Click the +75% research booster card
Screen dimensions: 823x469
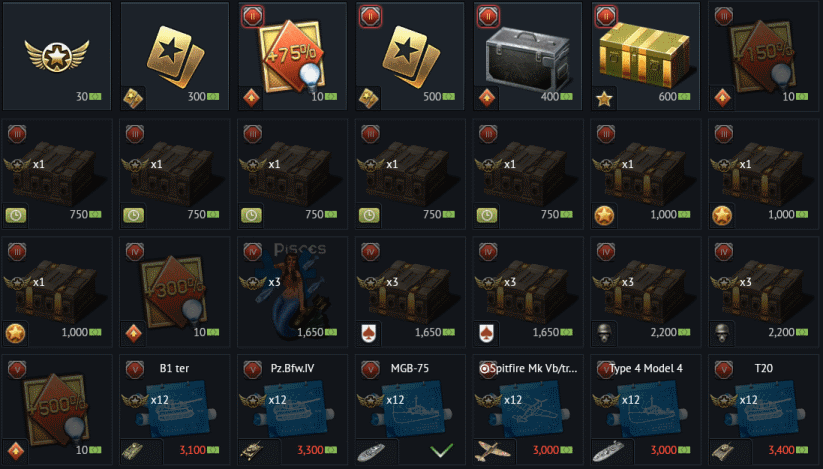tap(292, 56)
